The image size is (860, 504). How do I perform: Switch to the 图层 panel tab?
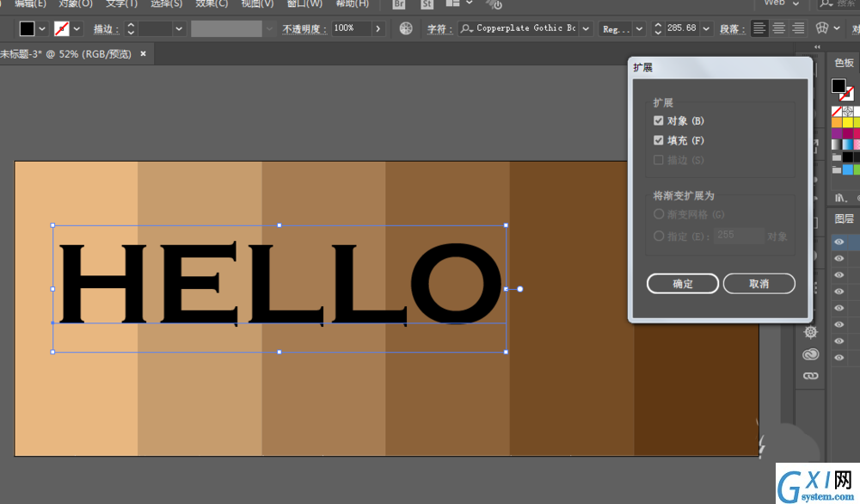tap(845, 218)
